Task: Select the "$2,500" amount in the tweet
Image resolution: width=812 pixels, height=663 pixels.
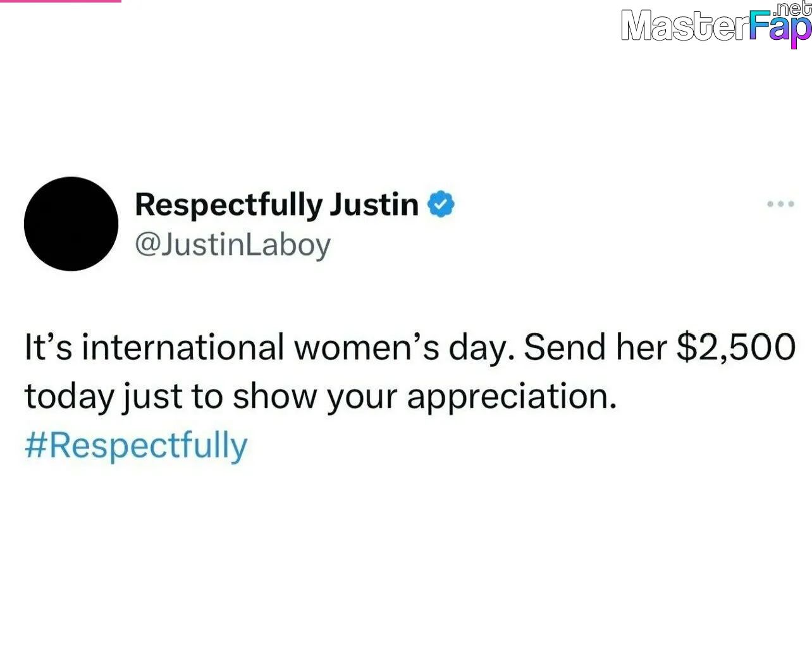Action: coord(735,347)
